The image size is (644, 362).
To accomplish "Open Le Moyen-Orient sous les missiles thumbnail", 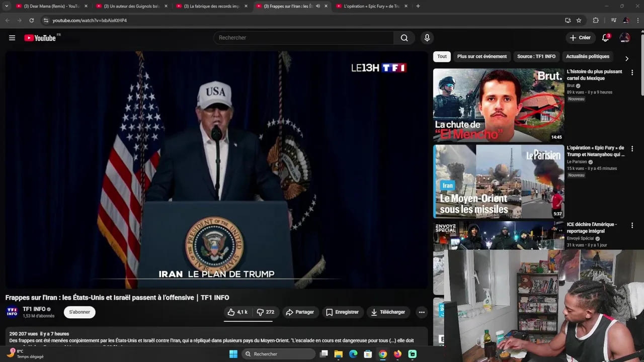I will [499, 182].
